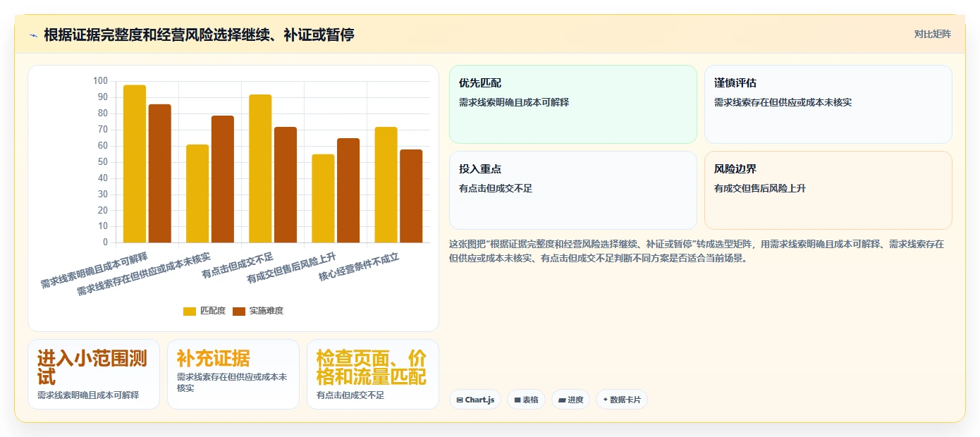Click the y-axis value 100
Image resolution: width=980 pixels, height=437 pixels.
(x=100, y=81)
